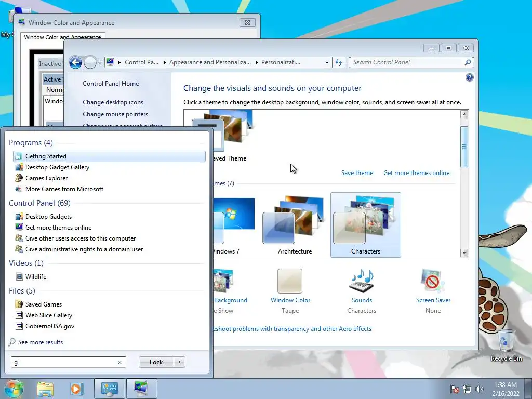Screen dimensions: 532x399
Task: Refresh the Control Panel address bar
Action: coord(339,62)
